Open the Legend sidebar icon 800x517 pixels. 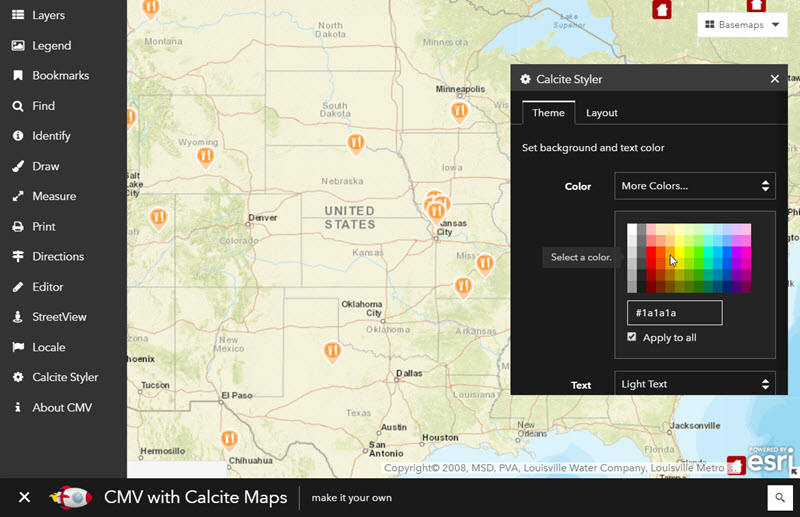[18, 45]
